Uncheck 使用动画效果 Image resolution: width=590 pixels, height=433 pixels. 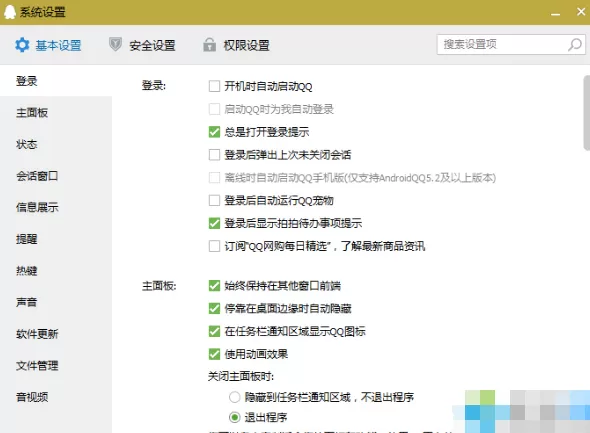click(x=214, y=354)
